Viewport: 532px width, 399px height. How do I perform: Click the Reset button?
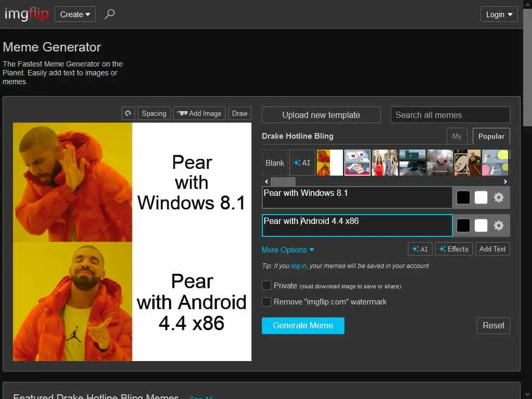click(x=494, y=326)
